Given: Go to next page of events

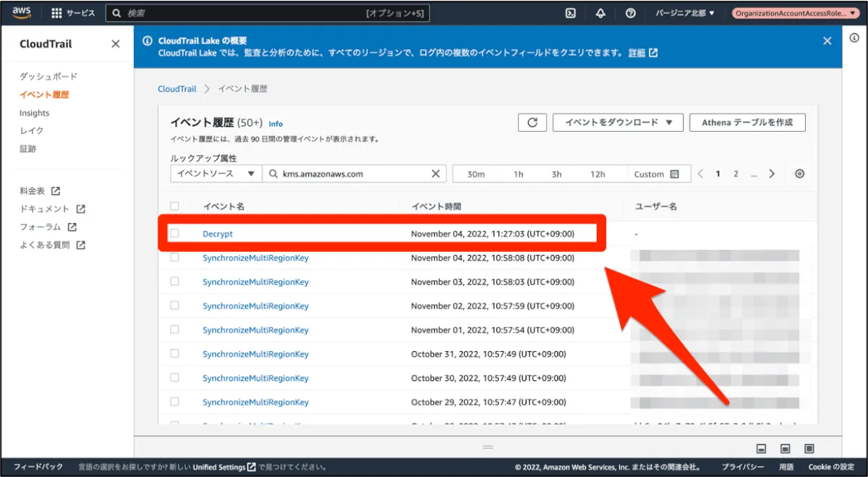Looking at the screenshot, I should coord(772,174).
